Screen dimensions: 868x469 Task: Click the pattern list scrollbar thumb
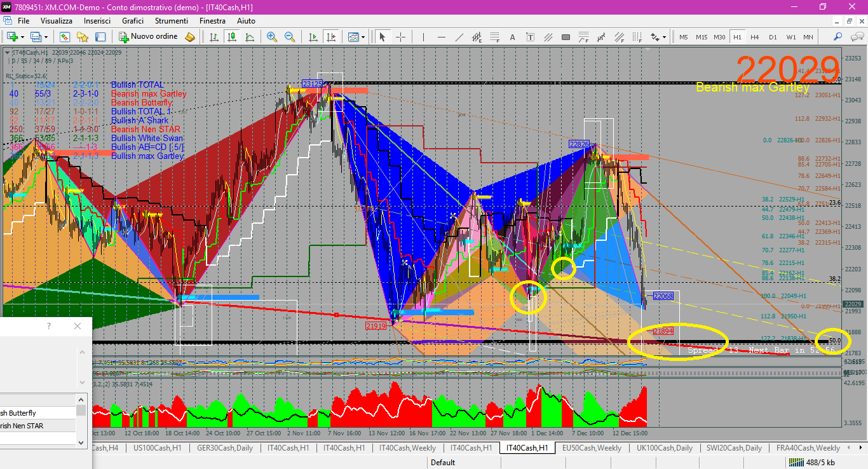click(81, 410)
